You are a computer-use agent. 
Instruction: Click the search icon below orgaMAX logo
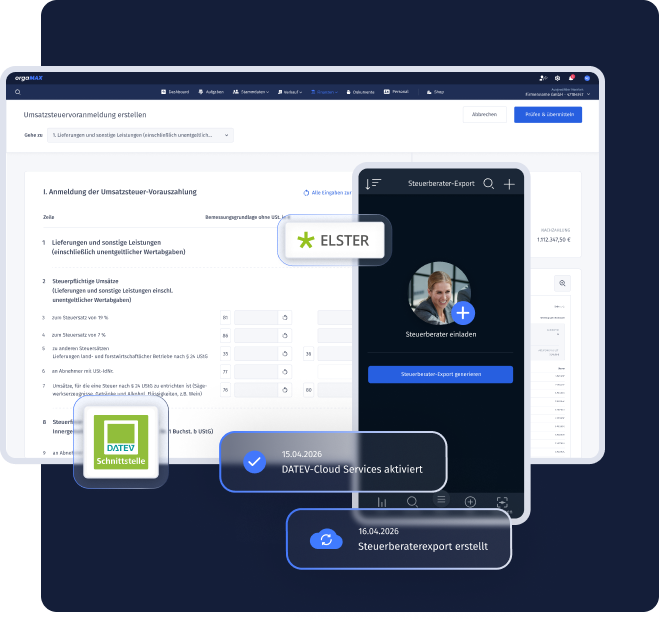(18, 92)
